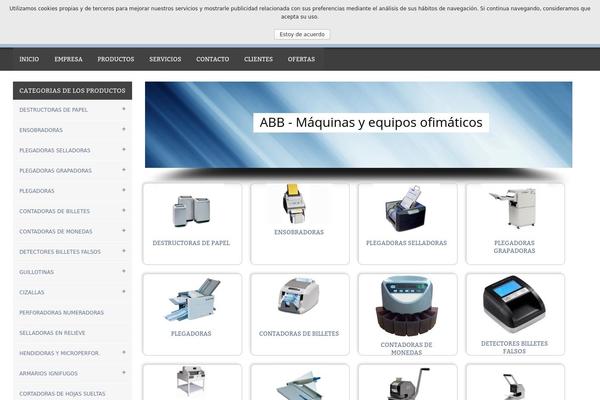The image size is (600, 400).
Task: Open Contadoras de monedas sidebar category
Action: pos(56,232)
